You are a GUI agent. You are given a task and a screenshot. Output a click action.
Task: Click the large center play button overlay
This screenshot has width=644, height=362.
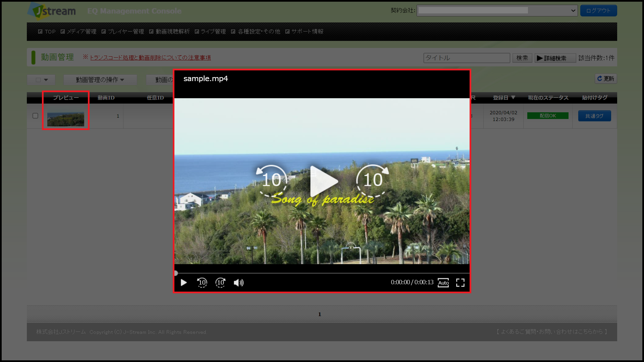click(x=323, y=181)
